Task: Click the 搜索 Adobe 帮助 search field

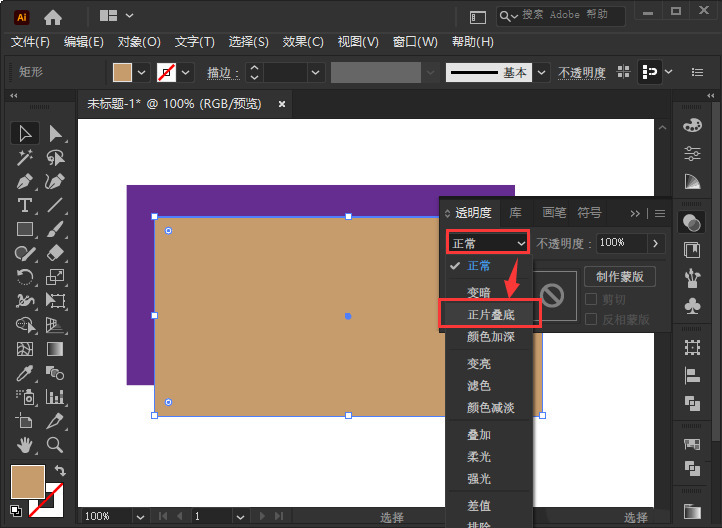Action: pyautogui.click(x=560, y=16)
